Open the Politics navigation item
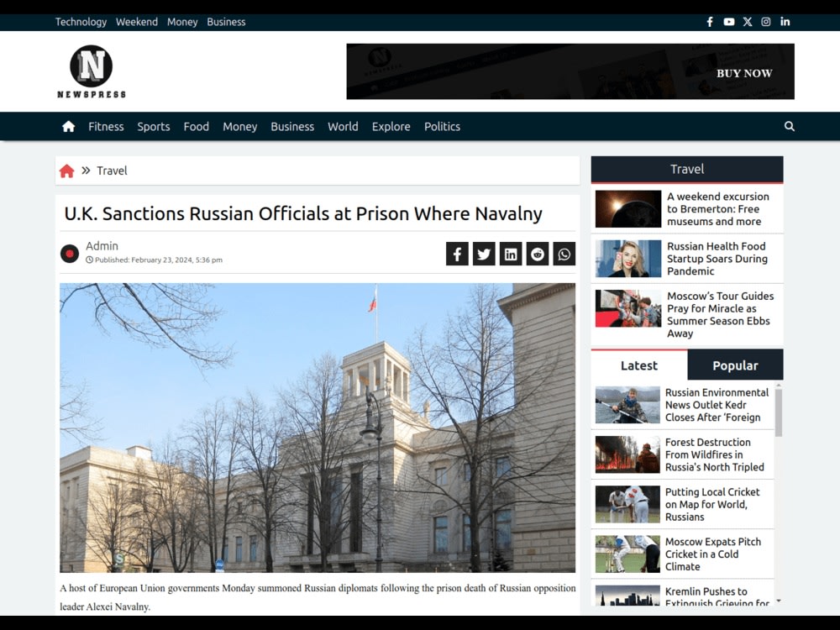The height and width of the screenshot is (630, 840). click(x=442, y=127)
